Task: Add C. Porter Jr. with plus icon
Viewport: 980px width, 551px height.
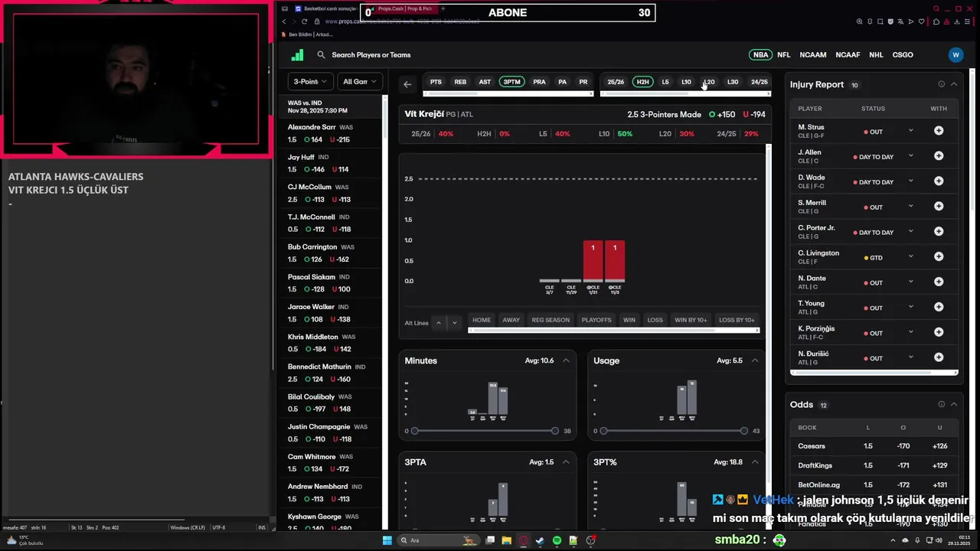Action: 939,232
